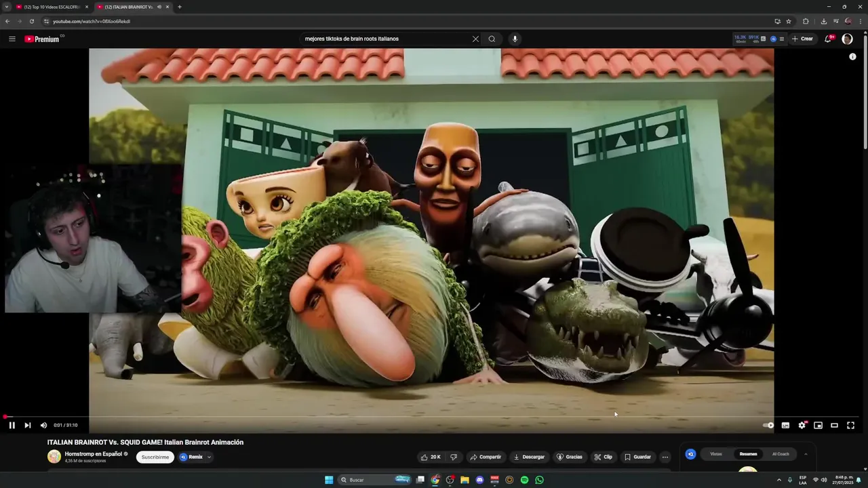Dislike the video

(454, 457)
